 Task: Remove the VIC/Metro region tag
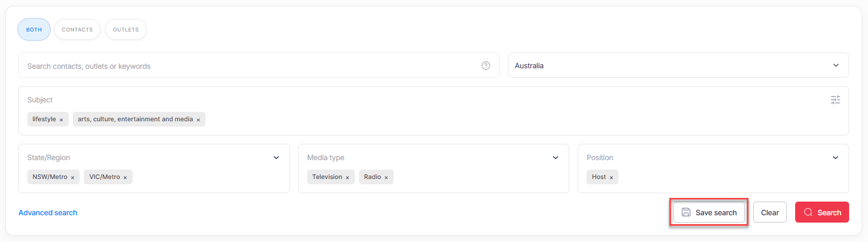(x=125, y=177)
